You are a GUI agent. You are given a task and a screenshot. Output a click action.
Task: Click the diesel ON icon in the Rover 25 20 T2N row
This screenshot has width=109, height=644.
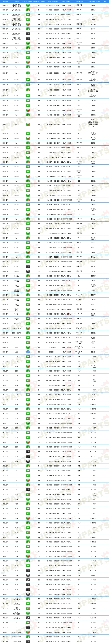point(28,490)
